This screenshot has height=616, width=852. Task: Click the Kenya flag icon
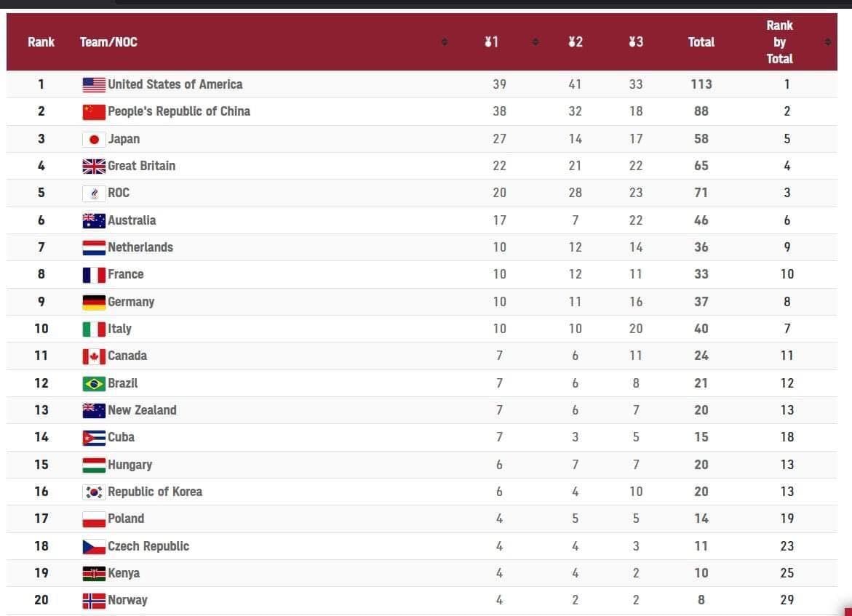pos(94,574)
